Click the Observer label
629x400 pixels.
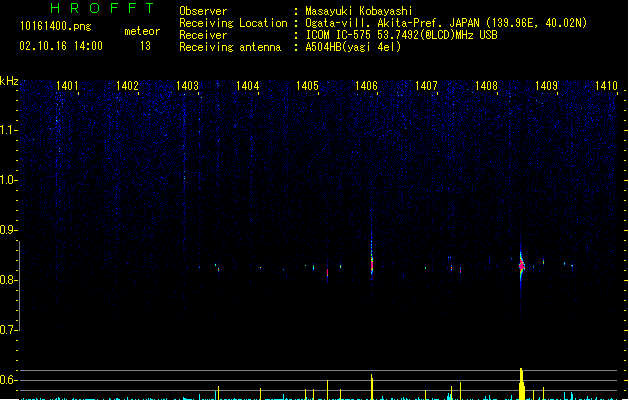tap(203, 11)
